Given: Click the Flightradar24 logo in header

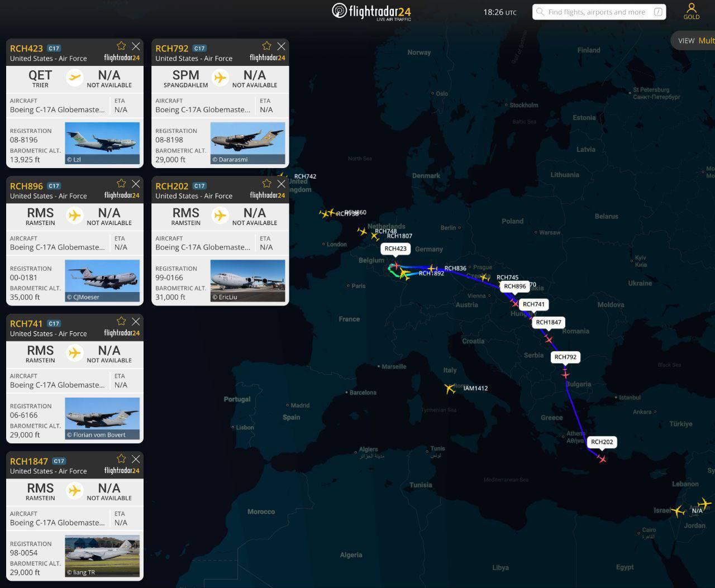Looking at the screenshot, I should pos(371,11).
